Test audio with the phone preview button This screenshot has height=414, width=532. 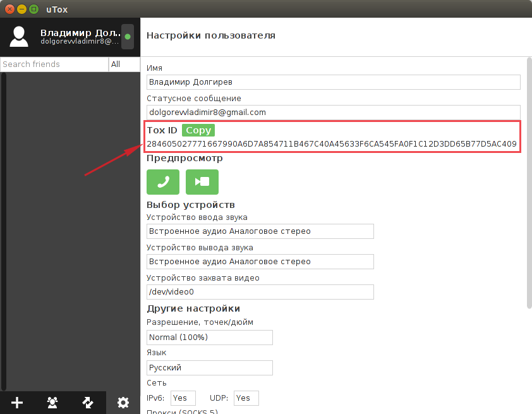163,182
